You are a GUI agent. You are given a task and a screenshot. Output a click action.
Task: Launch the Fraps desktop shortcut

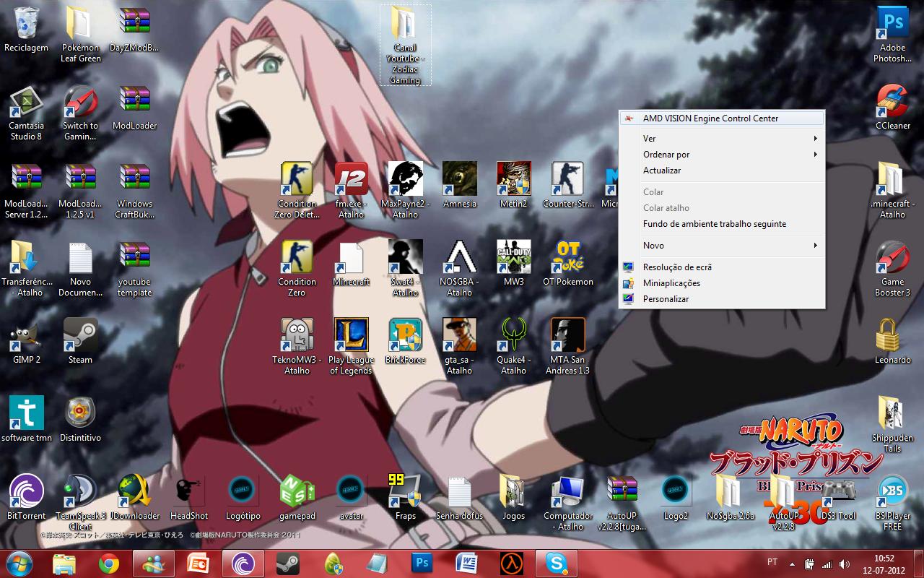(x=405, y=491)
